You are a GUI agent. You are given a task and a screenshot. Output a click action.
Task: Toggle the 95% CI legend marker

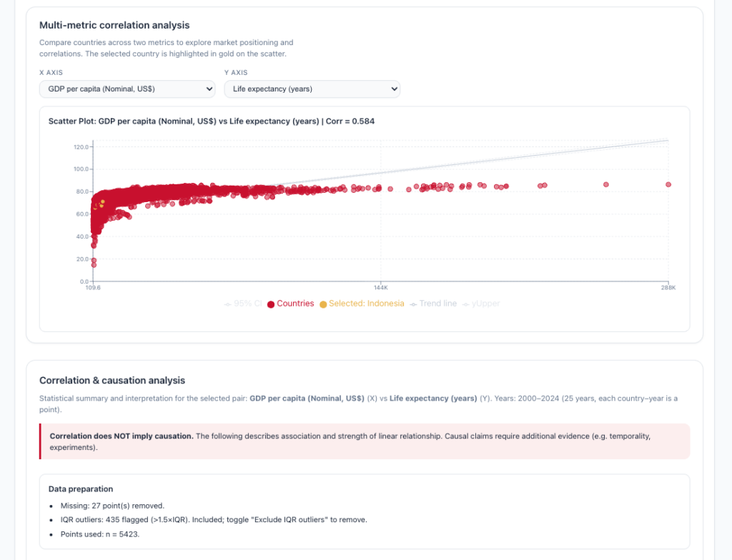pyautogui.click(x=227, y=304)
